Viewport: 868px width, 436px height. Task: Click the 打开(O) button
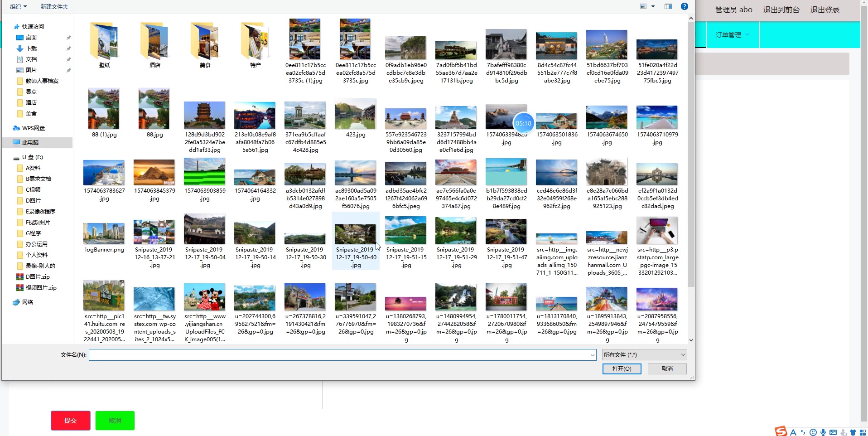click(622, 369)
